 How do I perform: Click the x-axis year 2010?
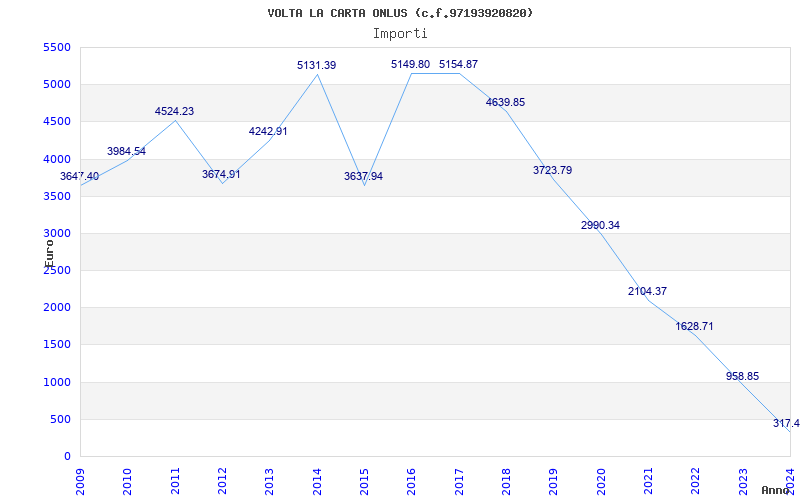coord(128,482)
